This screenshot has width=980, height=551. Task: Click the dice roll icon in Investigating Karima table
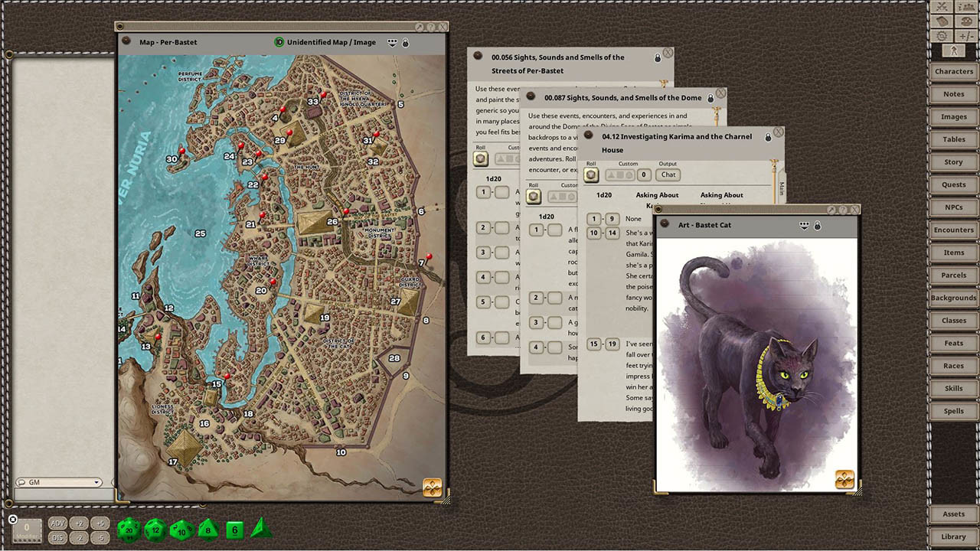point(590,174)
